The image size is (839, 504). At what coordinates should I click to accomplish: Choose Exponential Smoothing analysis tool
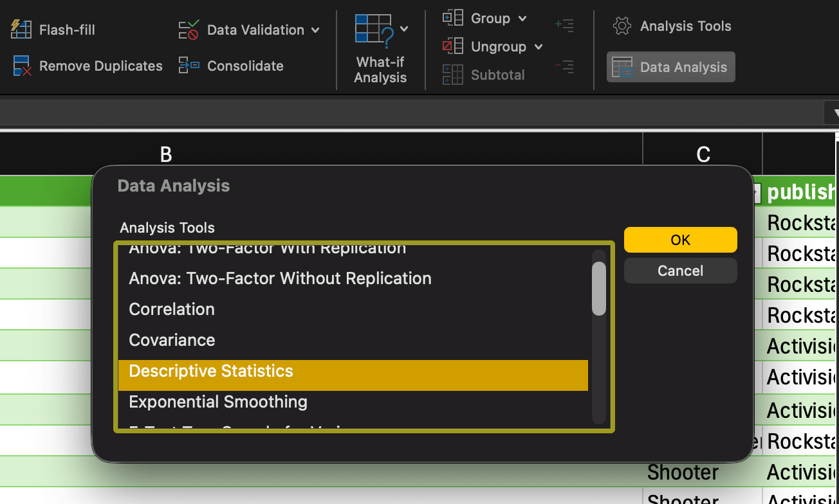[217, 402]
